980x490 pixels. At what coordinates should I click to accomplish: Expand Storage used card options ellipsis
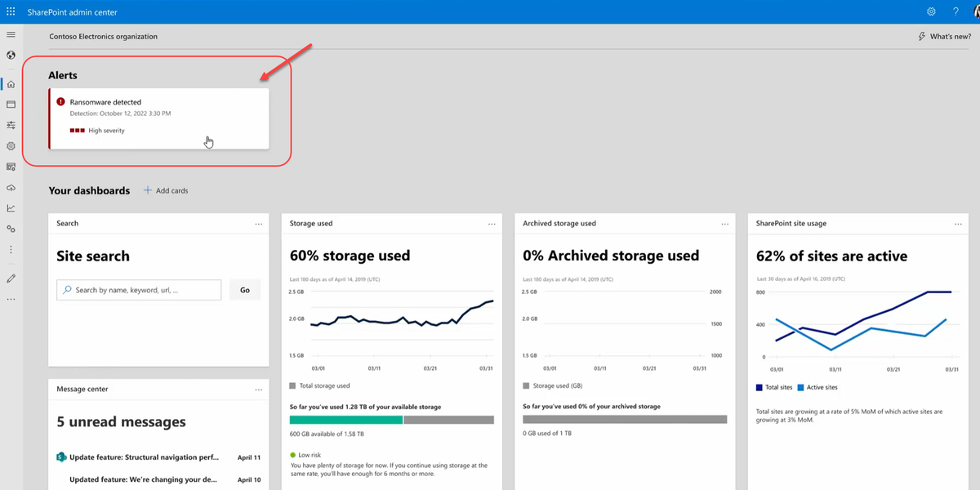(492, 224)
